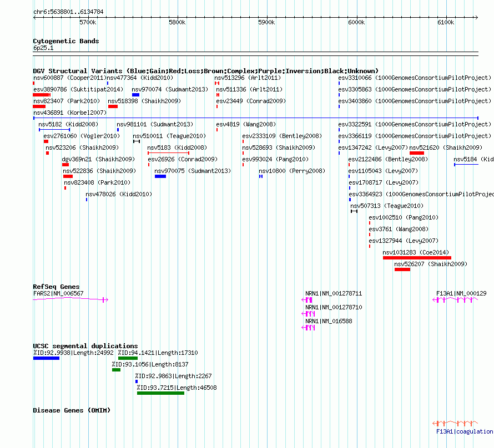Image resolution: width=494 pixels, height=448 pixels.
Task: Click the RefSeq Genes track title
Action: coord(57,287)
